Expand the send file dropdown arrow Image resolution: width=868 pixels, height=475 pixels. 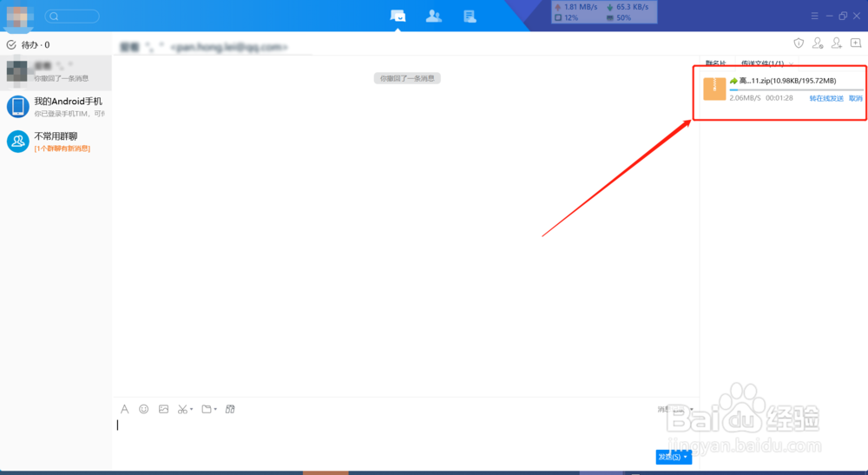pos(215,409)
